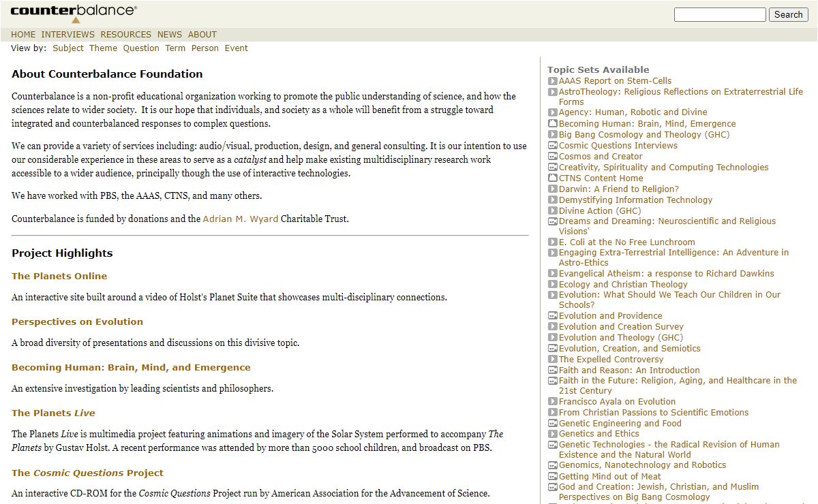
Task: View content by Subject
Action: 68,48
